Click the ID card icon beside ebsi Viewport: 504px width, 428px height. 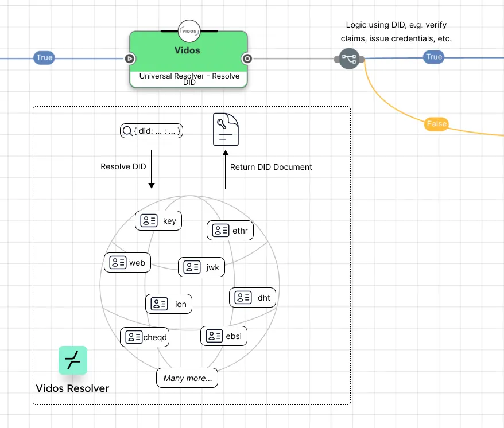pos(214,336)
